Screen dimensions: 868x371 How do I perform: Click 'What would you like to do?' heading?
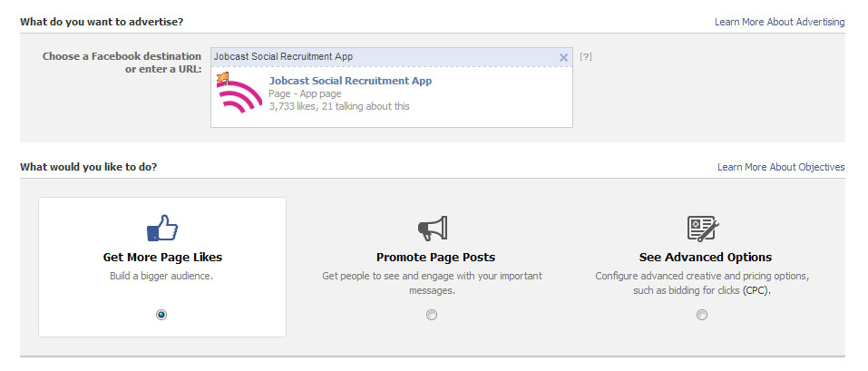pos(89,167)
